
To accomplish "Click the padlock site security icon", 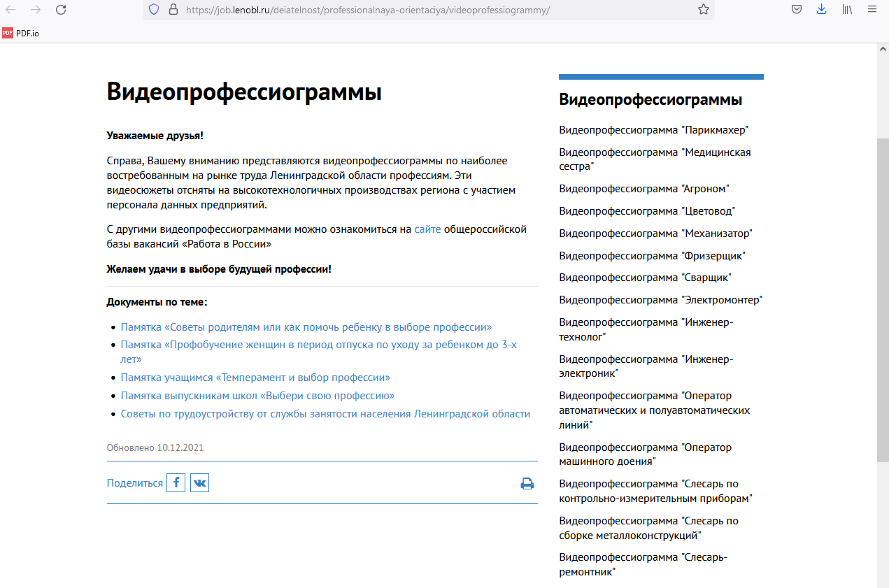I will (x=172, y=10).
